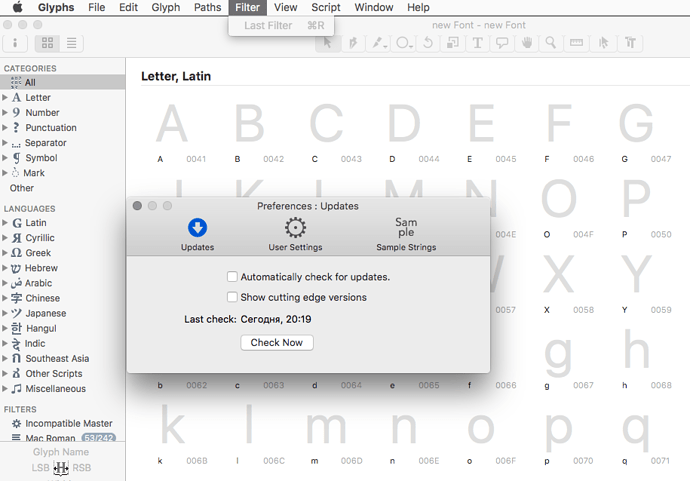The height and width of the screenshot is (481, 690).
Task: Select the Arabic language row
Action: point(62,283)
